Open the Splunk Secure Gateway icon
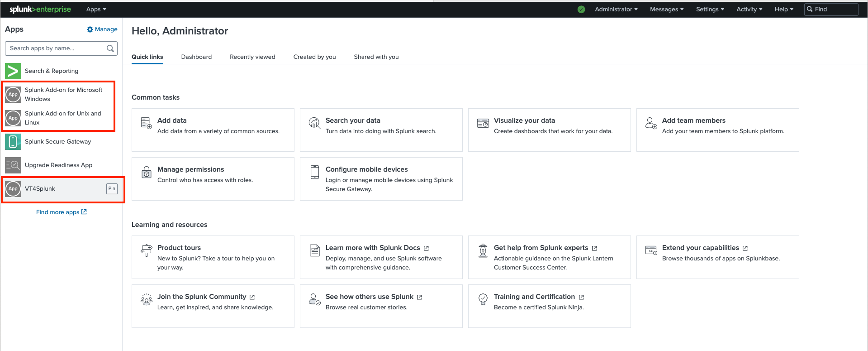Screen dimensions: 868x351 13,142
